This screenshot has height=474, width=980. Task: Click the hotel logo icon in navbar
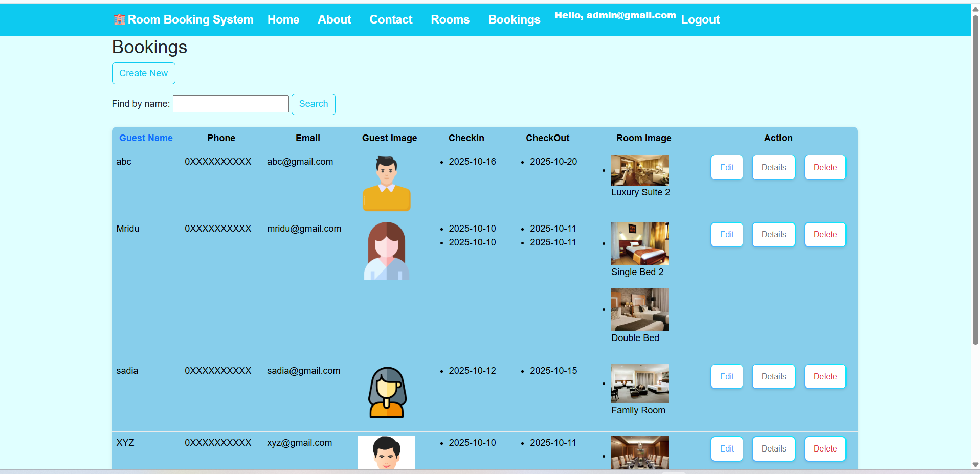tap(119, 20)
